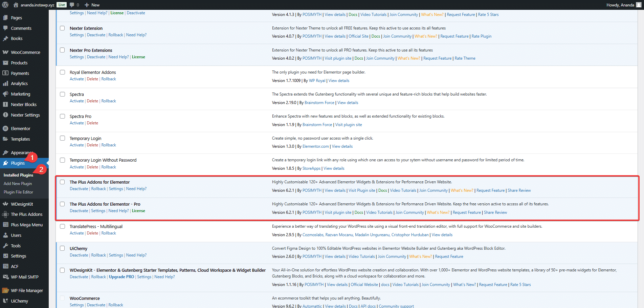Click the Live status badge
The image size is (644, 308).
[x=62, y=5]
